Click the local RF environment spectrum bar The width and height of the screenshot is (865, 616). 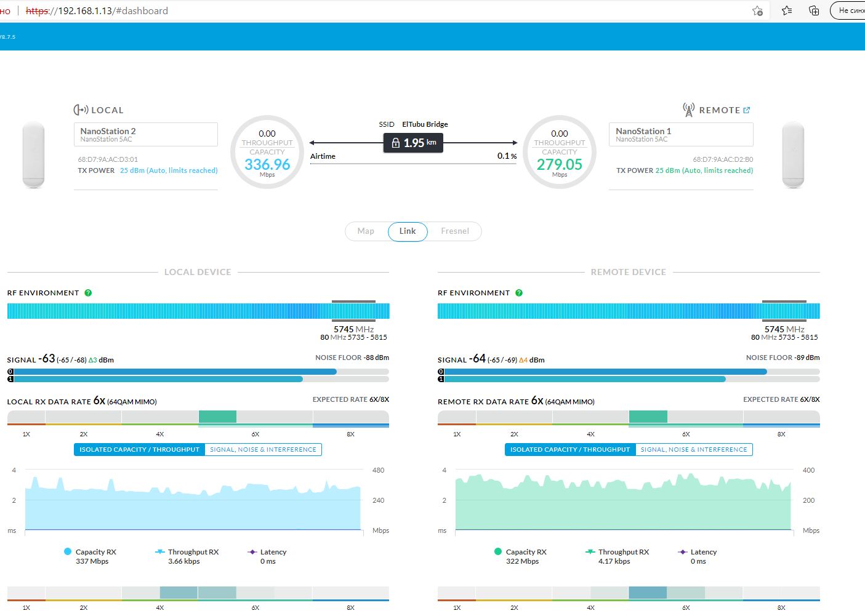pyautogui.click(x=198, y=311)
